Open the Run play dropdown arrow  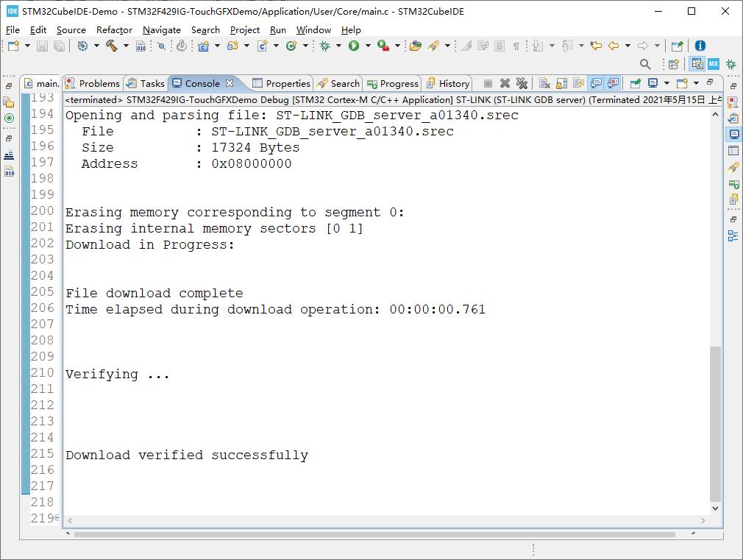(368, 46)
